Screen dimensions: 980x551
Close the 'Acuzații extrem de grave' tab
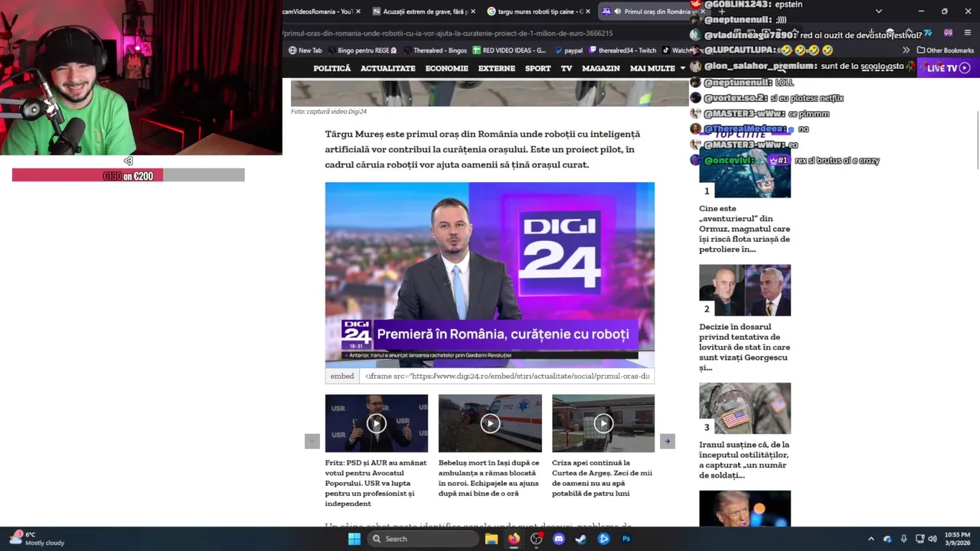(x=473, y=11)
